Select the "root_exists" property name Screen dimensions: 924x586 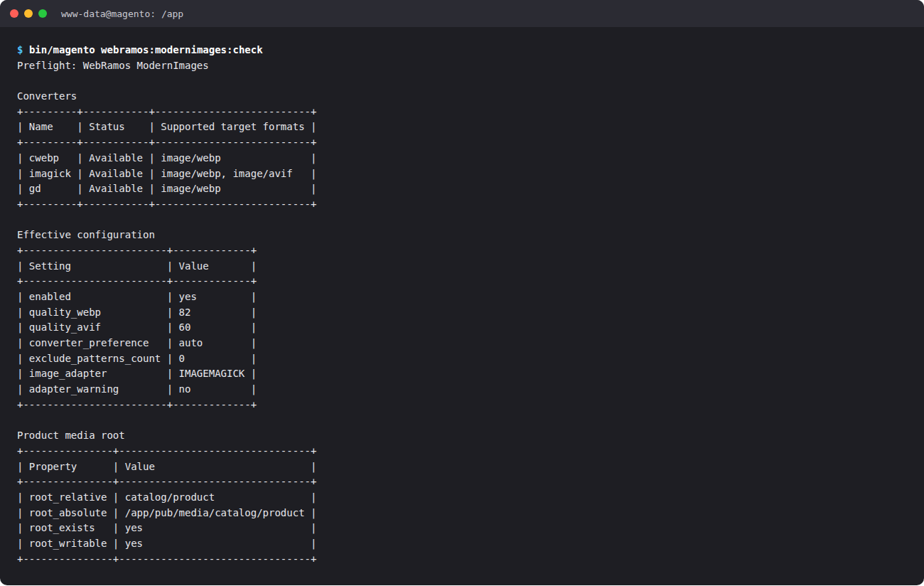click(62, 528)
